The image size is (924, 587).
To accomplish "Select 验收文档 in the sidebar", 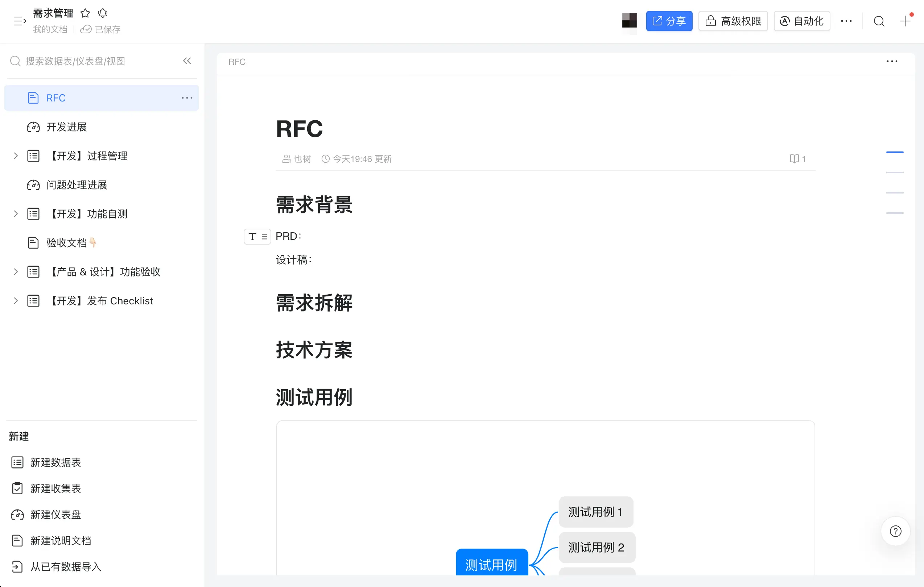I will pyautogui.click(x=66, y=243).
